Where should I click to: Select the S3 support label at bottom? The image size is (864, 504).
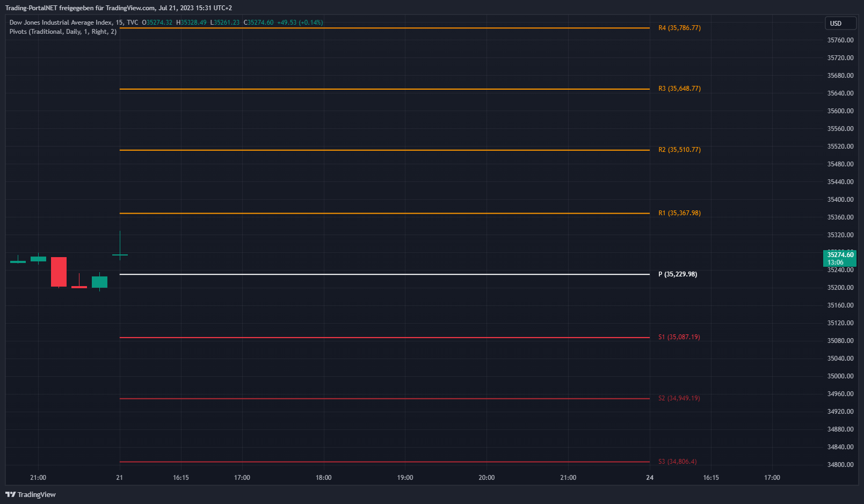(677, 462)
